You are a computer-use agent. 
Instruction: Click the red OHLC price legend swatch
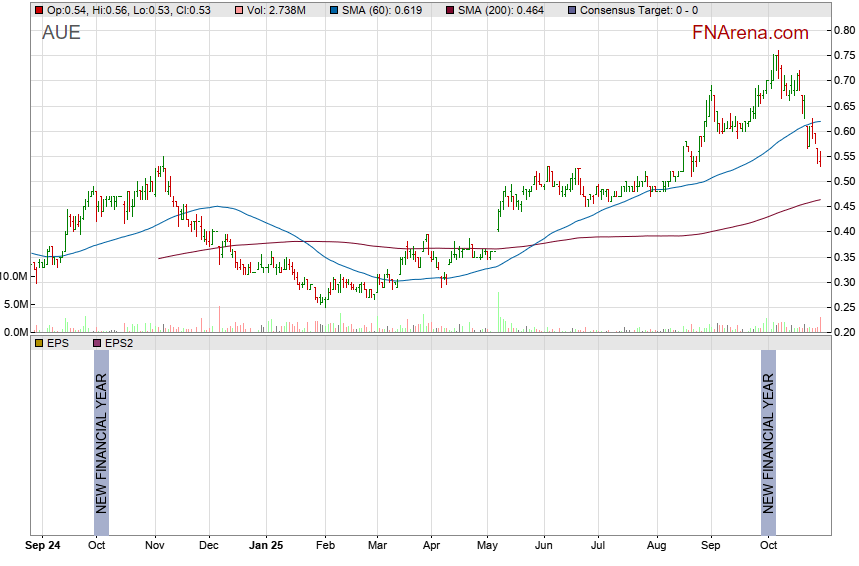[x=39, y=10]
